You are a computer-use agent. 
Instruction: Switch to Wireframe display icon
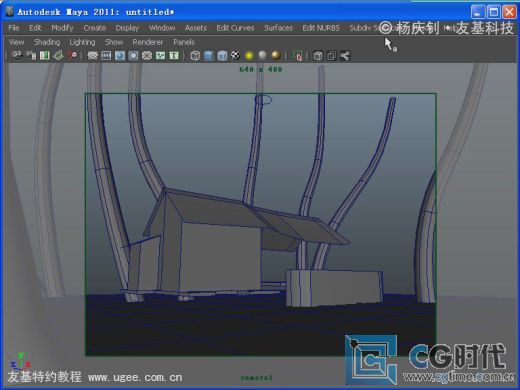(x=195, y=55)
